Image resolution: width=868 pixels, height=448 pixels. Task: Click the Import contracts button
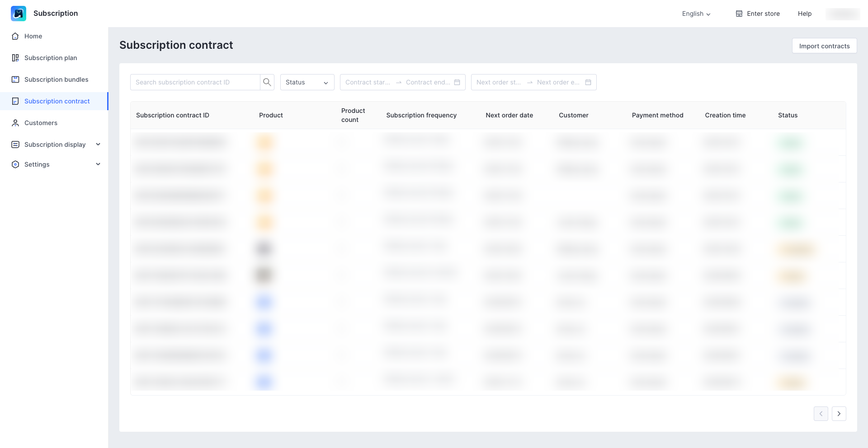pos(824,46)
